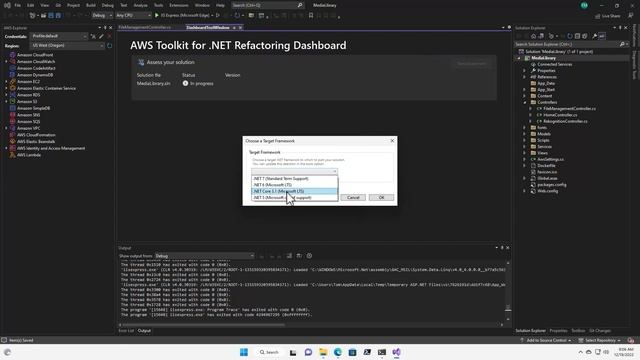Click the Solution Explorer Home icon

pyautogui.click(x=533, y=36)
